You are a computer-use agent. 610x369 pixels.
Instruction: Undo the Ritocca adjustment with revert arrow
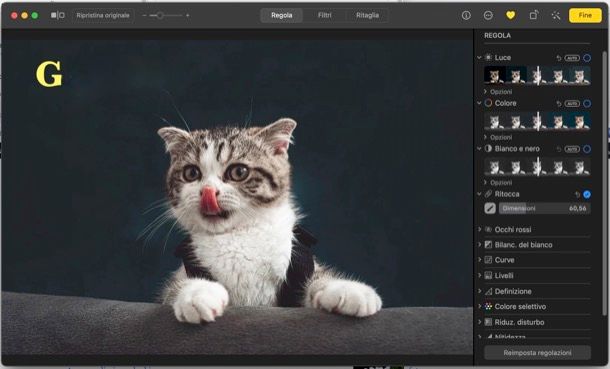(577, 194)
